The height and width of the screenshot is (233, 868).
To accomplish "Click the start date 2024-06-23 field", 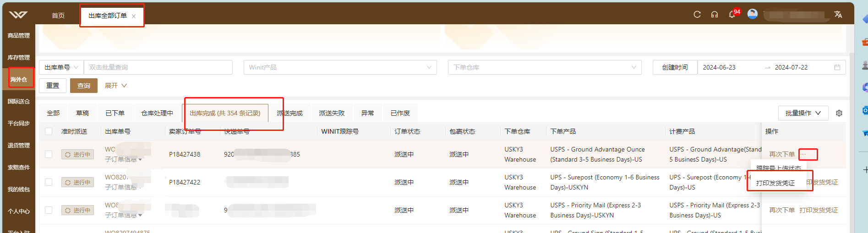I will point(719,67).
